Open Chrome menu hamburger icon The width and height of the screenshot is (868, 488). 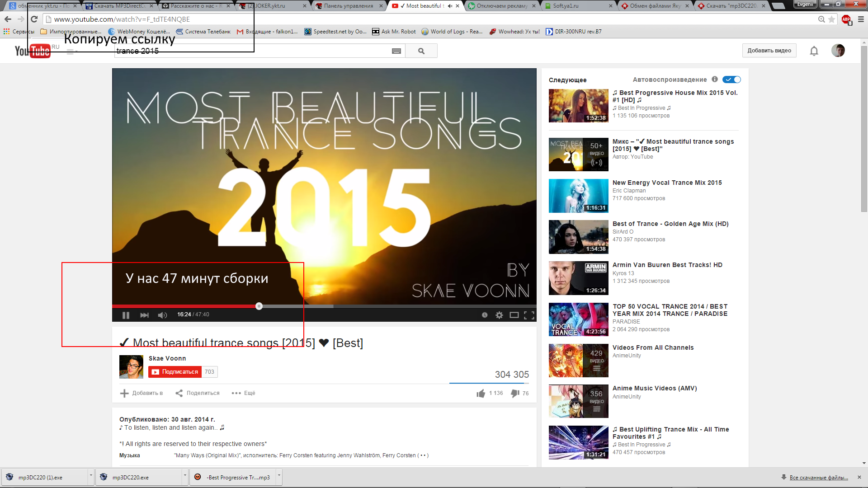click(x=861, y=19)
